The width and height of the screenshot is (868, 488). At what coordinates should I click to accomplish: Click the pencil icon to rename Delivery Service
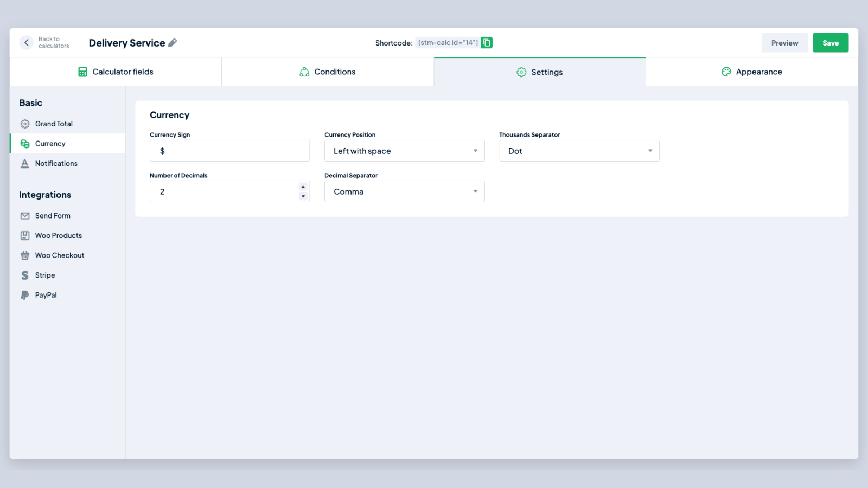pos(173,43)
